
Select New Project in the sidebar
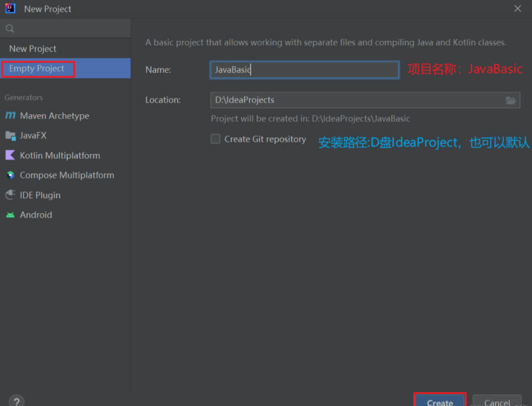point(33,49)
